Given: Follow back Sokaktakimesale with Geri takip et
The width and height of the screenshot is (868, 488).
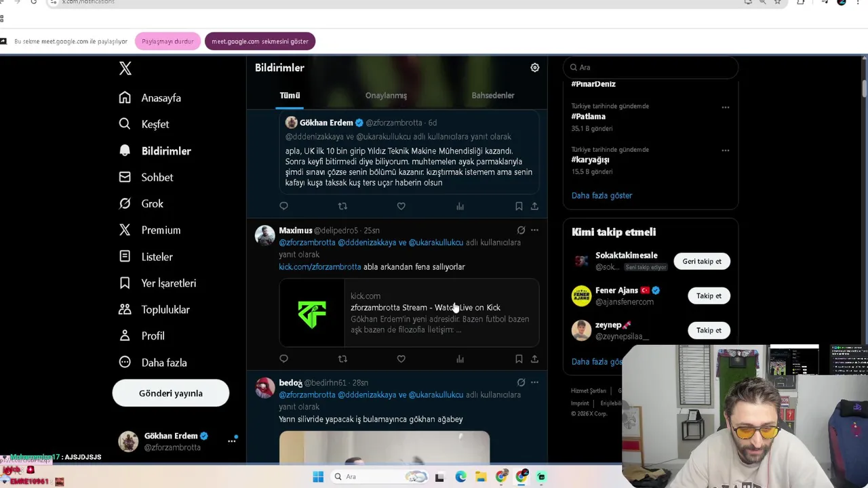Looking at the screenshot, I should click(x=702, y=261).
